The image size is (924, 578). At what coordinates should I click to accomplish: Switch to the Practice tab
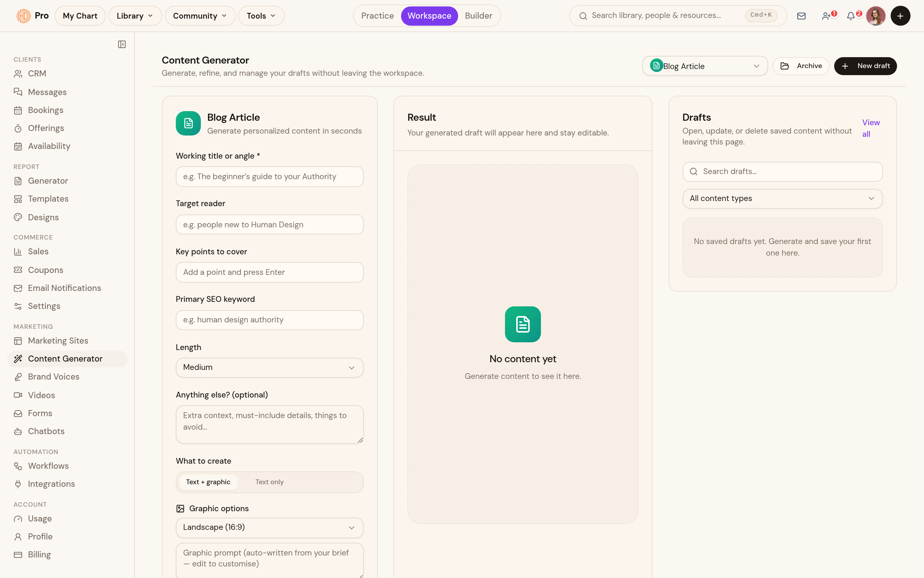(377, 16)
